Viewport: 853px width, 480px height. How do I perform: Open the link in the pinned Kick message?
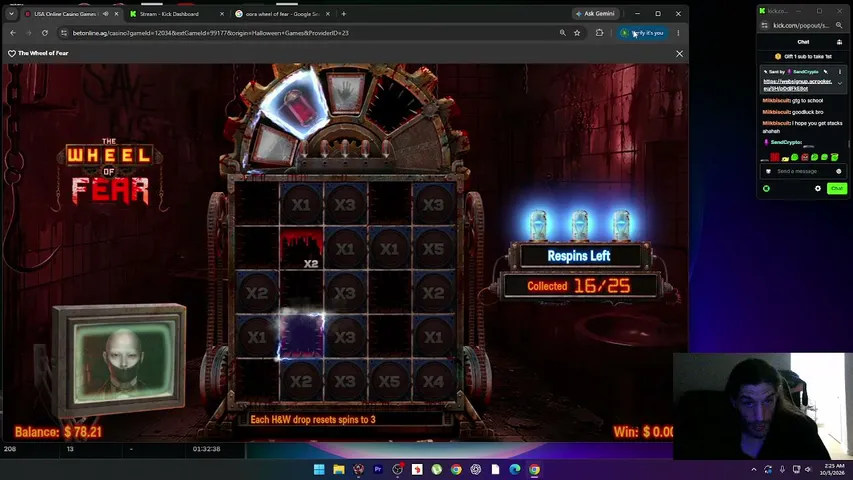(797, 85)
